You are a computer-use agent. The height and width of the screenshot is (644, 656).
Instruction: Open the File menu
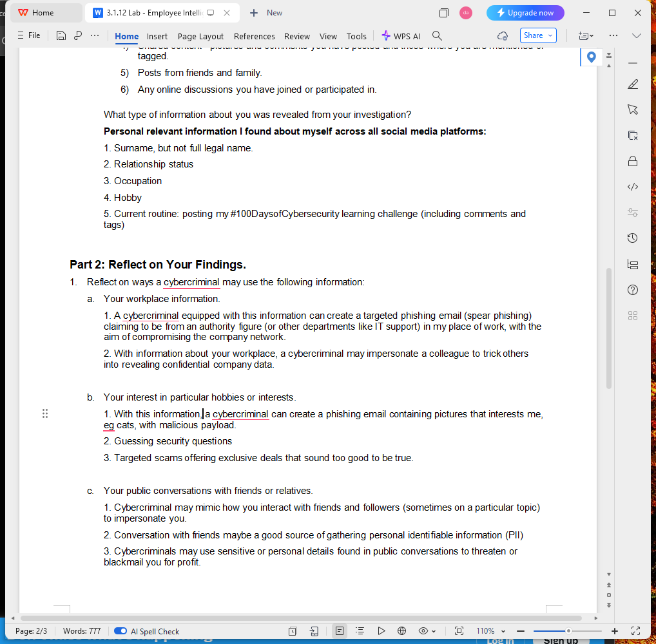point(29,35)
